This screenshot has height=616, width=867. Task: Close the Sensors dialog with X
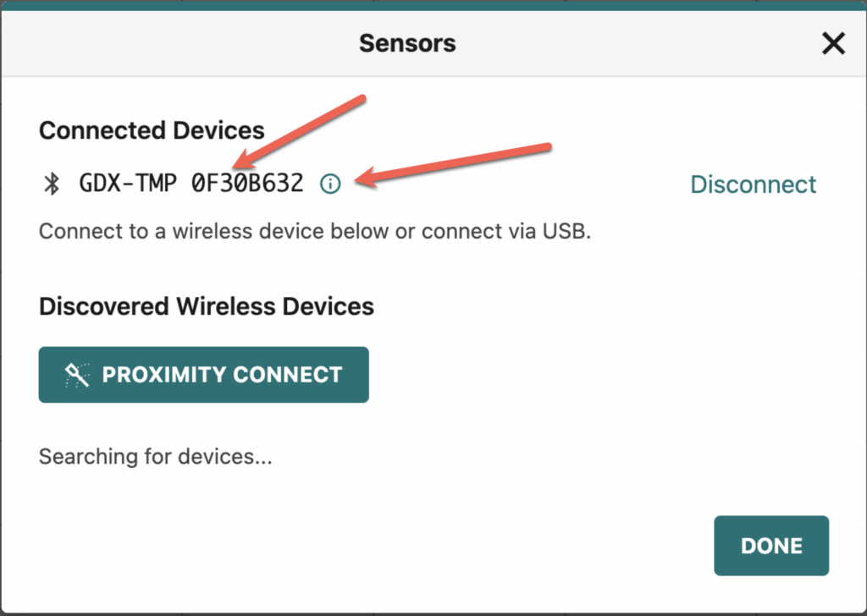coord(833,43)
